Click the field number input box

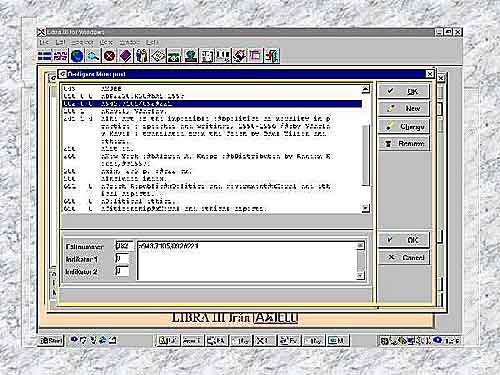click(124, 246)
